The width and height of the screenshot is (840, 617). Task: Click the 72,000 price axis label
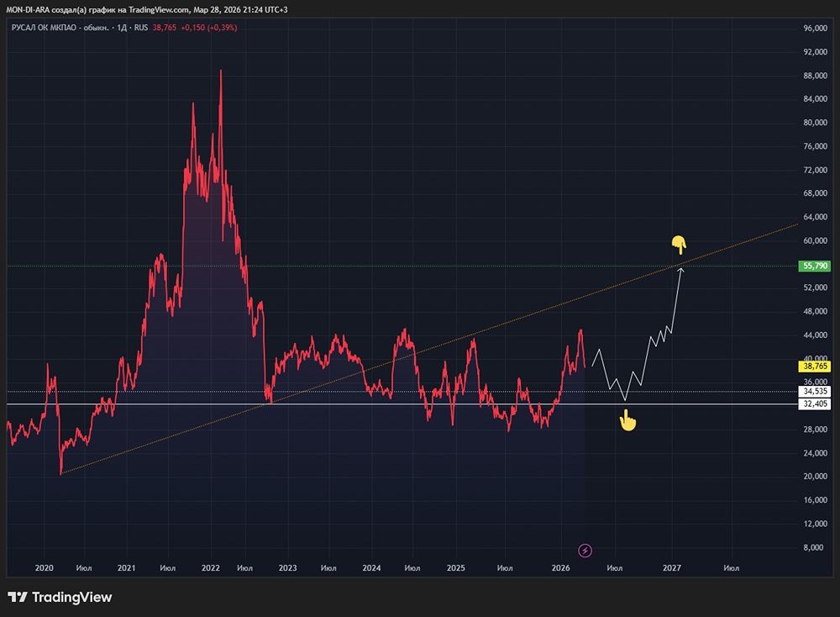tap(816, 170)
